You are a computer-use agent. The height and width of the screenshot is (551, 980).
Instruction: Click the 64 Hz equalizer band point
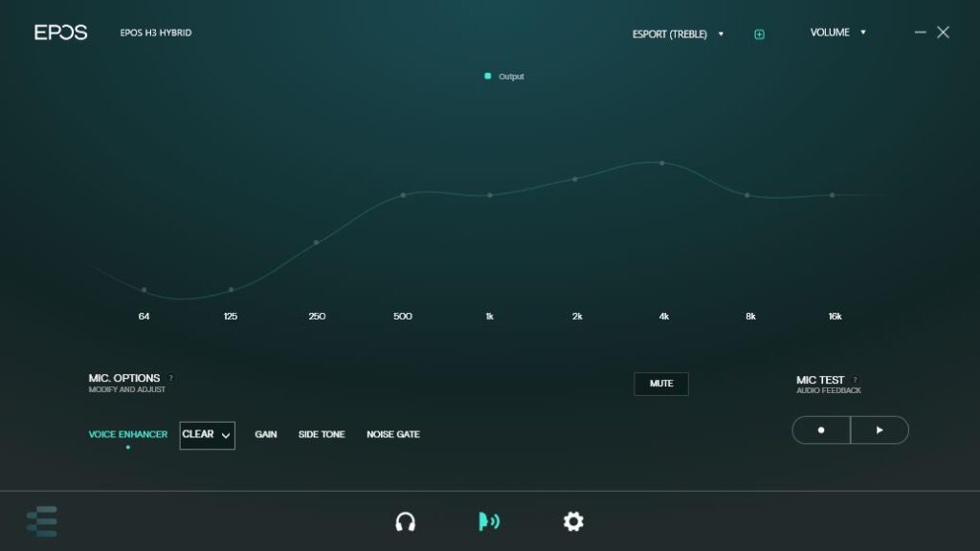pyautogui.click(x=144, y=290)
